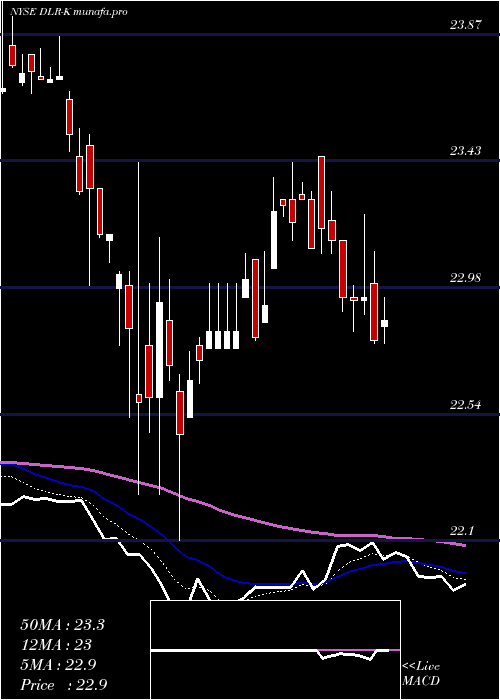Image resolution: width=500 pixels, height=700 pixels.
Task: Click the 12MA : 23 readout
Action: (56, 644)
